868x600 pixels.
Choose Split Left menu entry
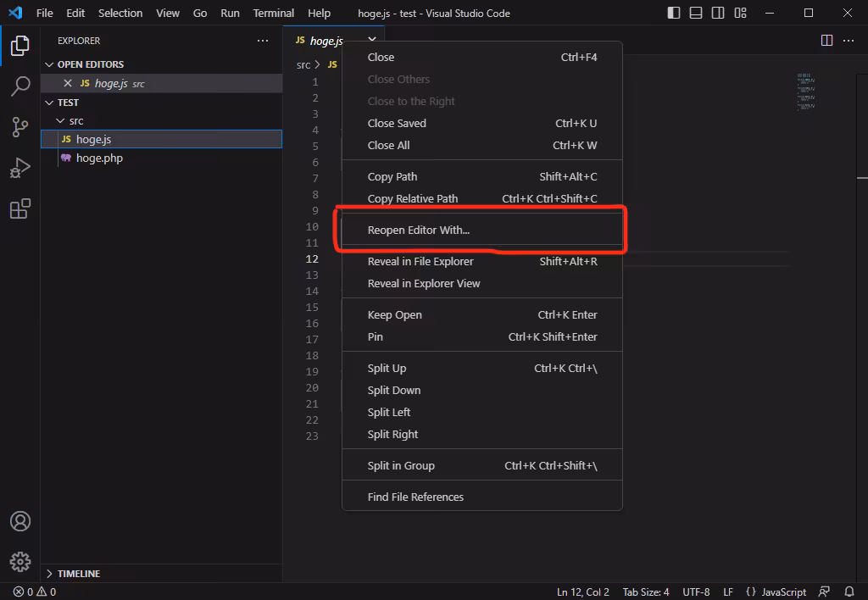tap(482, 413)
